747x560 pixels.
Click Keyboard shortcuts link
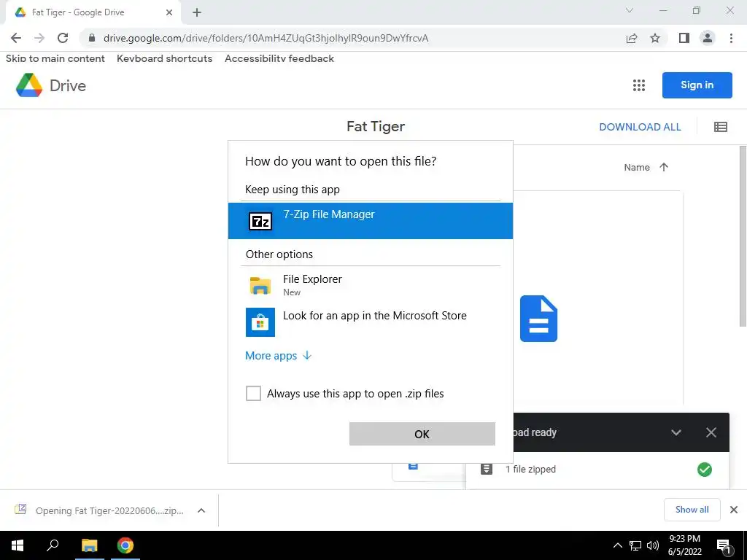tap(164, 58)
